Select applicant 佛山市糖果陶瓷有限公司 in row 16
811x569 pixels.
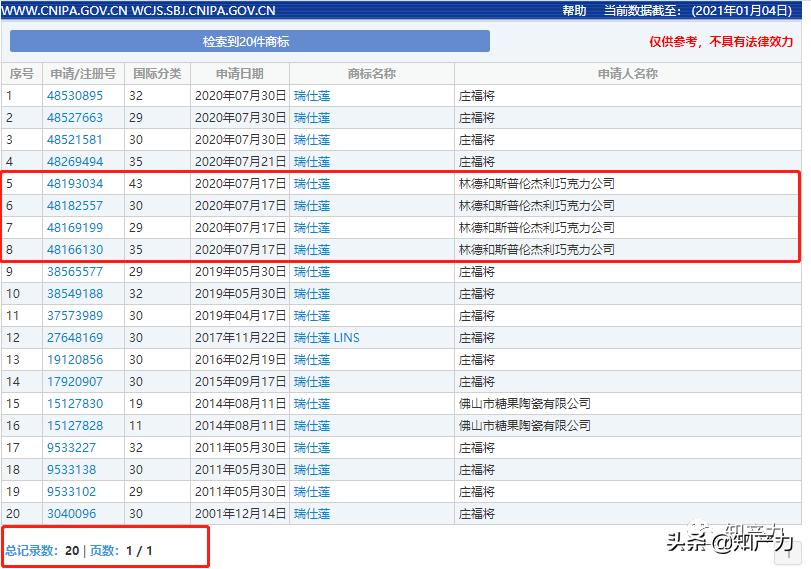[x=524, y=425]
